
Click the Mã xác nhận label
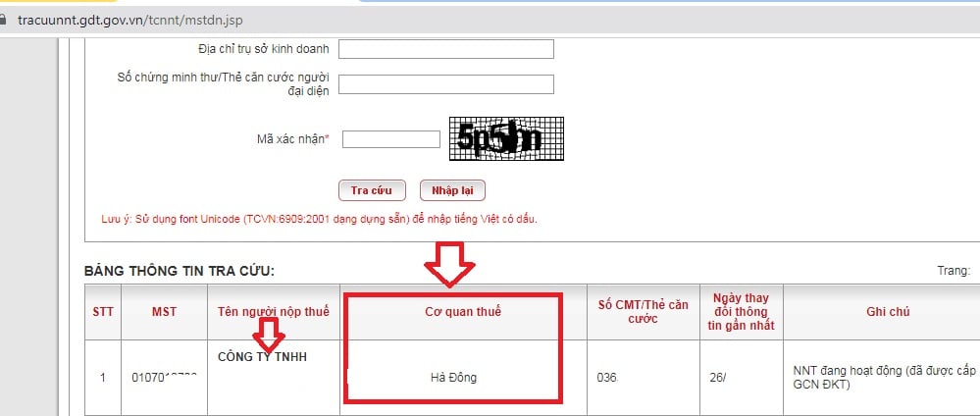pyautogui.click(x=292, y=139)
